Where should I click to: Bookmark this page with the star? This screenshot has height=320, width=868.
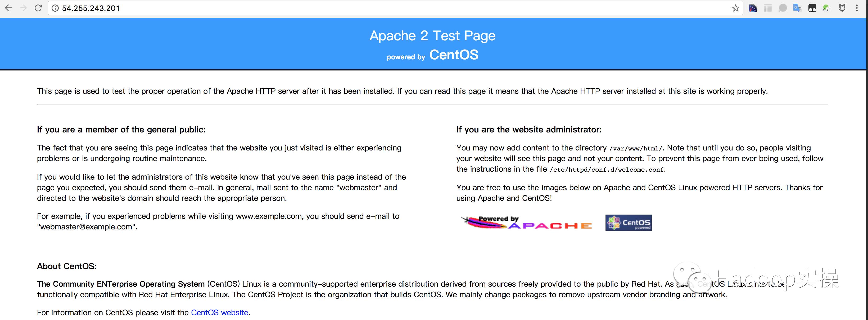(736, 8)
